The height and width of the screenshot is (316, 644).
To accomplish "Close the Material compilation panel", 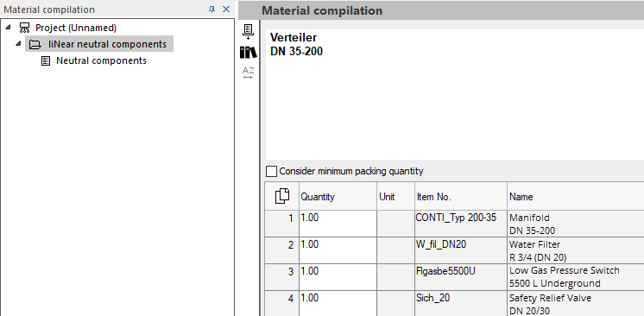I will pos(226,9).
